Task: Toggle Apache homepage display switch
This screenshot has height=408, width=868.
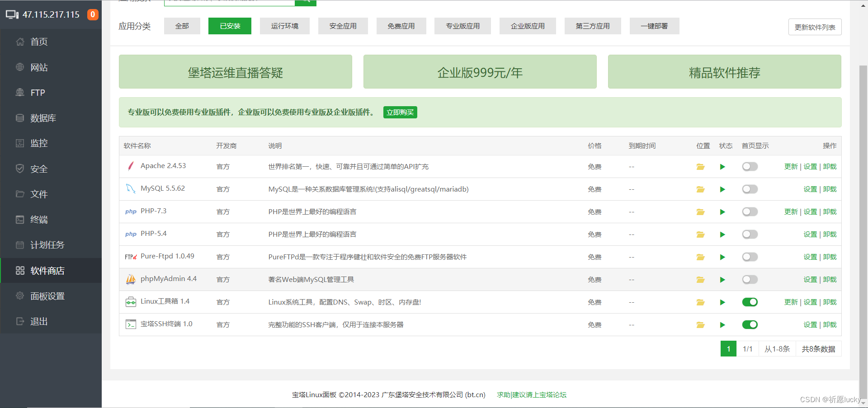Action: [x=750, y=167]
